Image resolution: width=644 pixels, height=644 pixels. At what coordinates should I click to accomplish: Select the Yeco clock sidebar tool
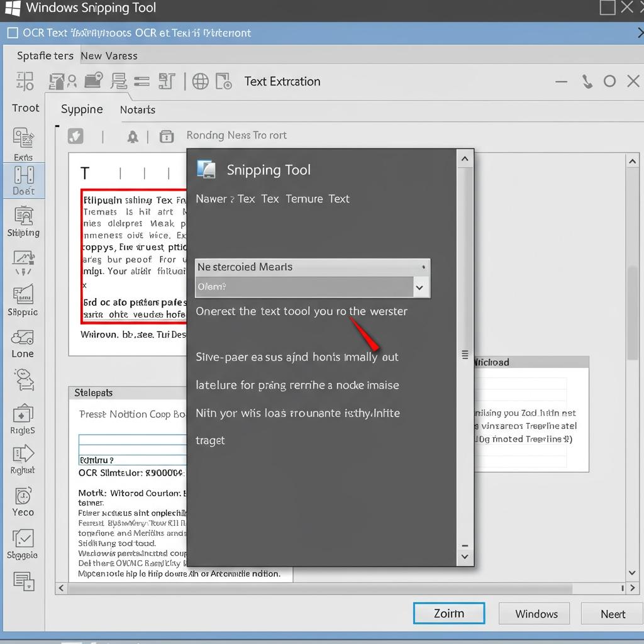(23, 502)
